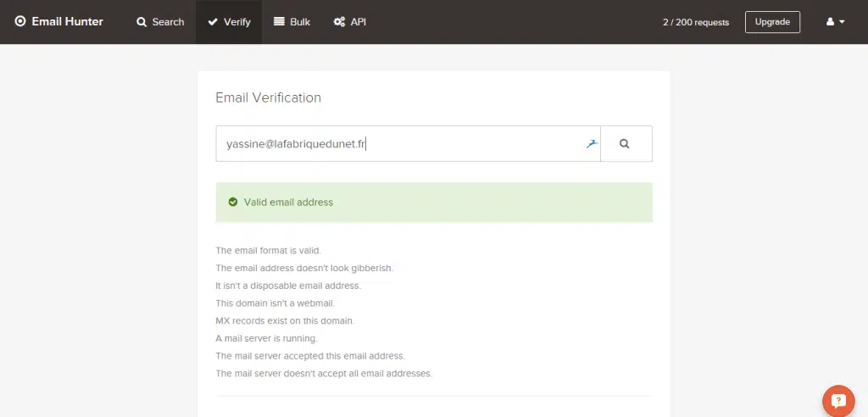Viewport: 868px width, 417px height.
Task: Click the blue arrow icon inside email field
Action: 592,143
